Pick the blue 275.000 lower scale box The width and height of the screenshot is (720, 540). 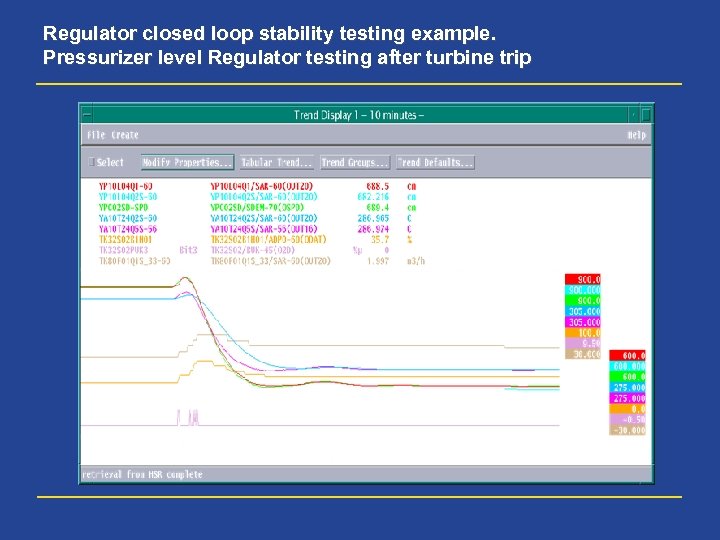(627, 388)
